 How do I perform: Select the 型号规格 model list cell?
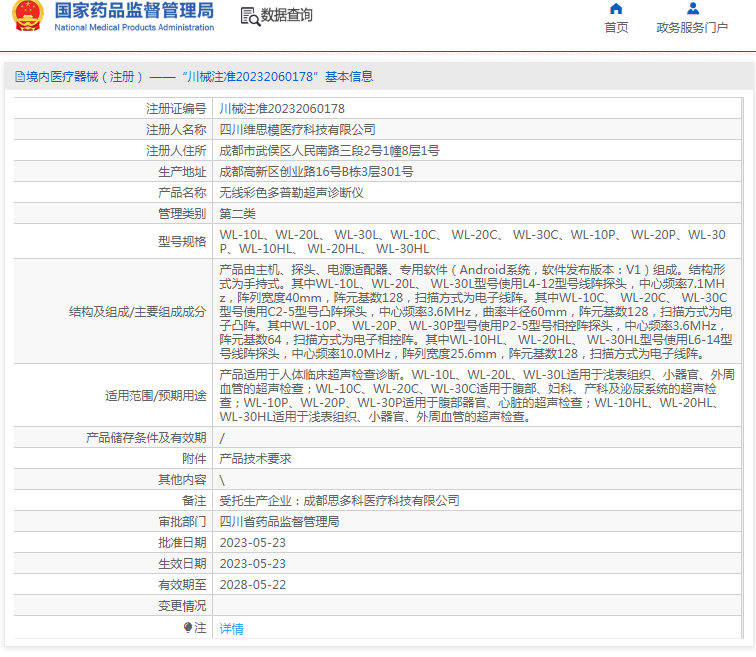tap(476, 241)
